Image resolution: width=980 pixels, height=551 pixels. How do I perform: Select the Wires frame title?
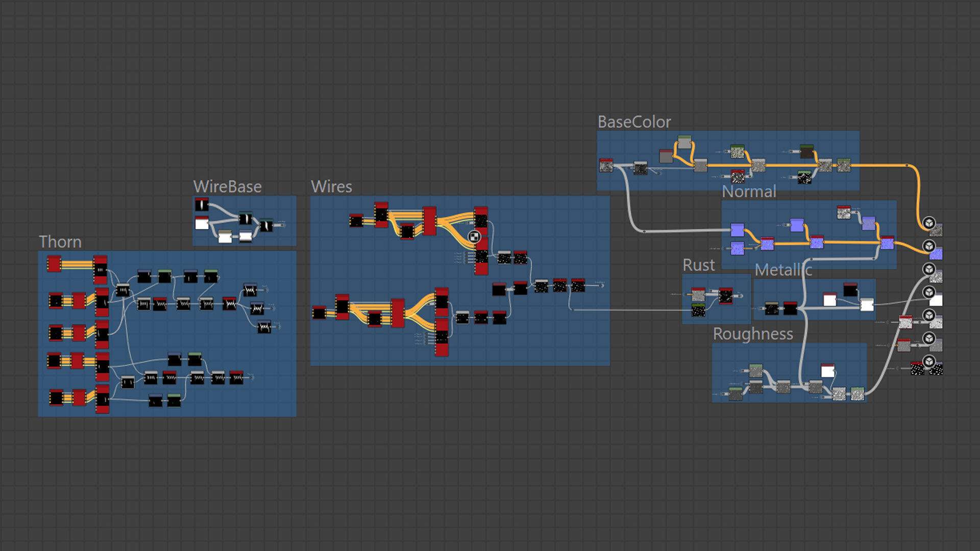coord(331,187)
